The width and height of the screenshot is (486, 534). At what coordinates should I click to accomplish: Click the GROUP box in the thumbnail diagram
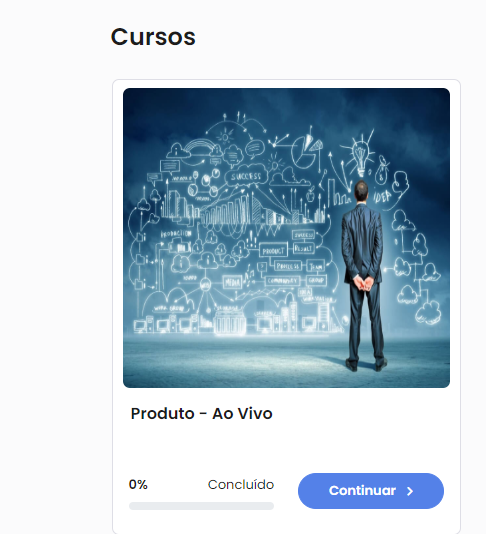click(x=316, y=280)
